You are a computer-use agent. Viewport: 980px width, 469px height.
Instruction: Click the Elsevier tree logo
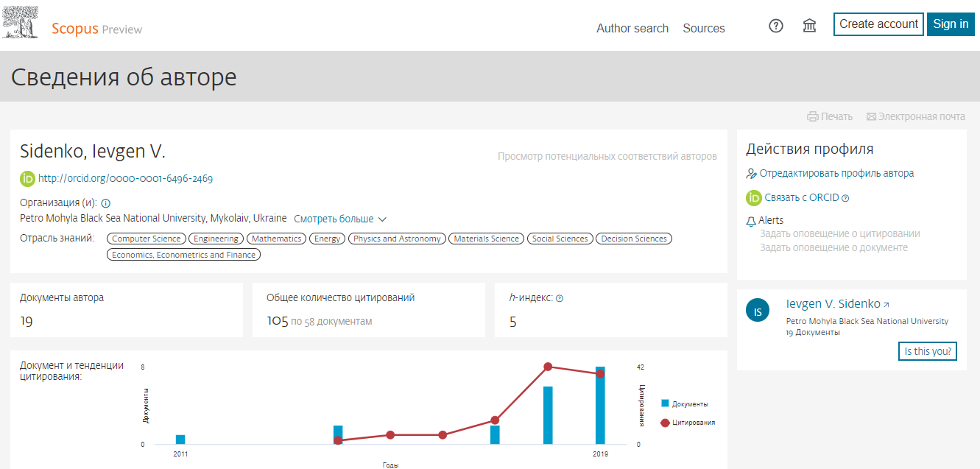[21, 24]
